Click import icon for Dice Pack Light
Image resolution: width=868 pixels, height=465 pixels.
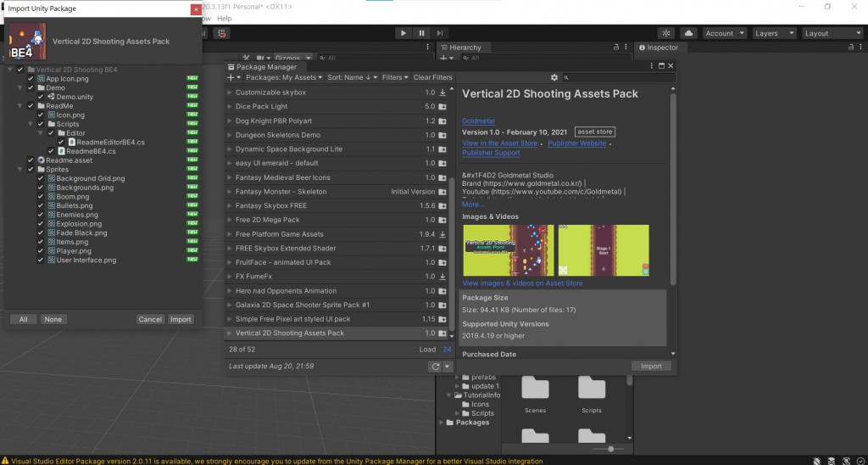[x=442, y=106]
